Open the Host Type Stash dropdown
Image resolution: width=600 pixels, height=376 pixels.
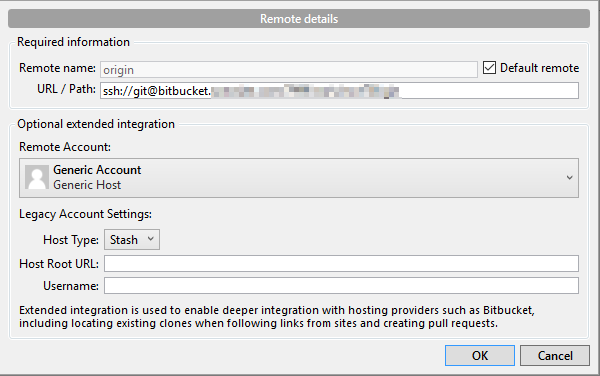[x=132, y=240]
